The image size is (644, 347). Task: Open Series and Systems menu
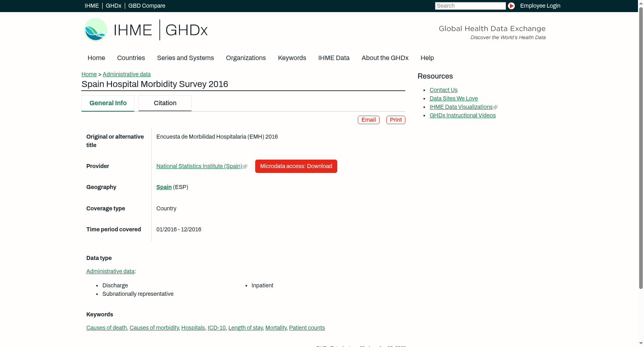[186, 58]
